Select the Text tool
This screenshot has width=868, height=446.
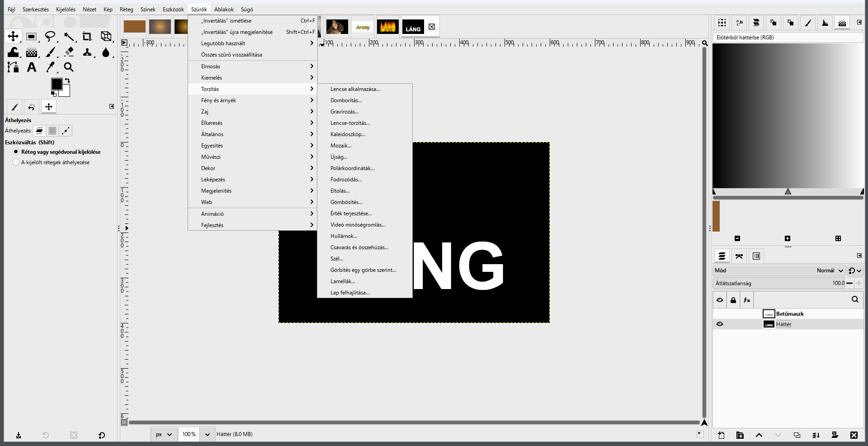click(x=32, y=67)
